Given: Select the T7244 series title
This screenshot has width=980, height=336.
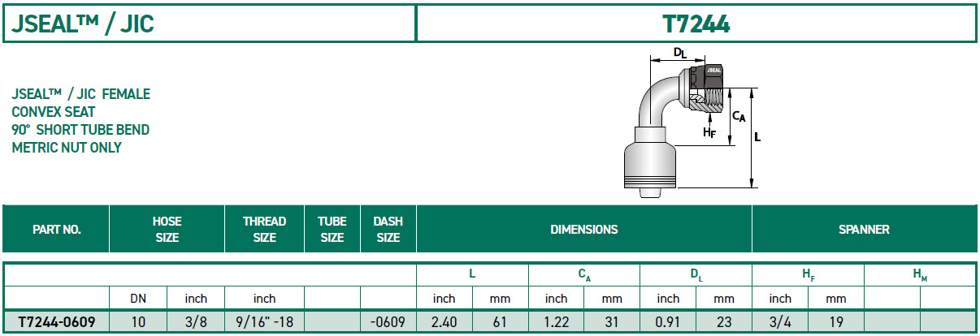Looking at the screenshot, I should pyautogui.click(x=696, y=24).
